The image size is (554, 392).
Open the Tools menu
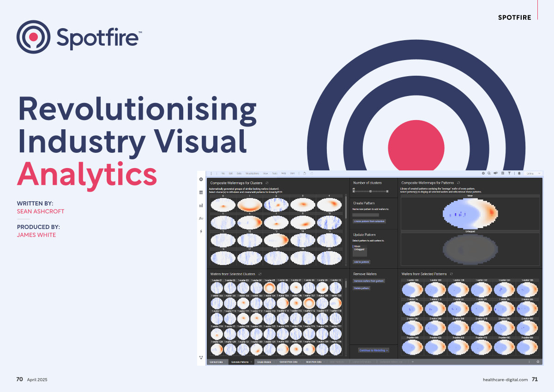275,173
